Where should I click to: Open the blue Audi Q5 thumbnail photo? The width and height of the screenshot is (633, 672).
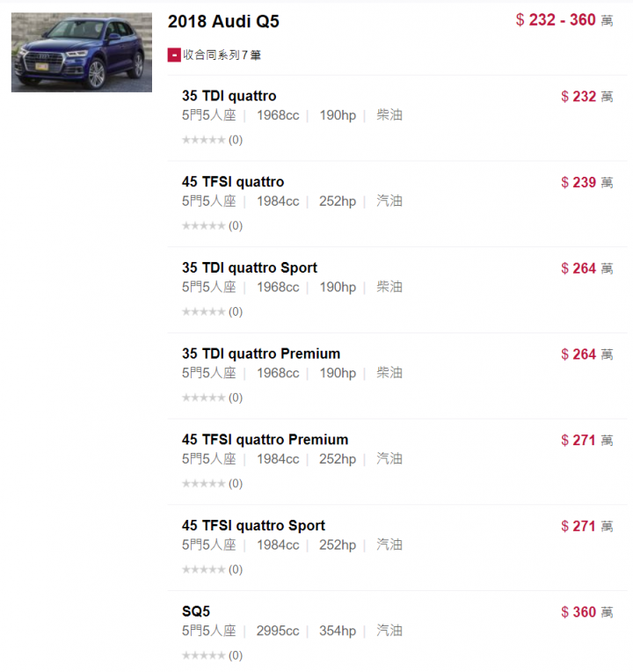(82, 52)
